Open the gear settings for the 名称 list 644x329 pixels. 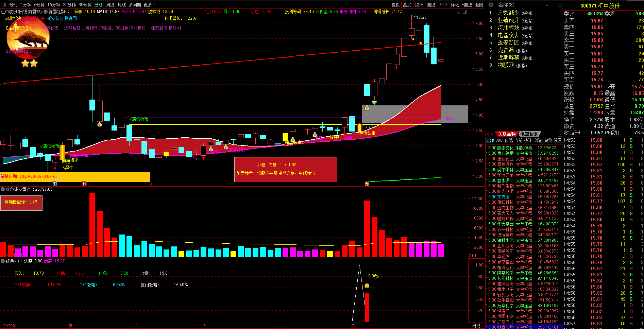tap(491, 5)
